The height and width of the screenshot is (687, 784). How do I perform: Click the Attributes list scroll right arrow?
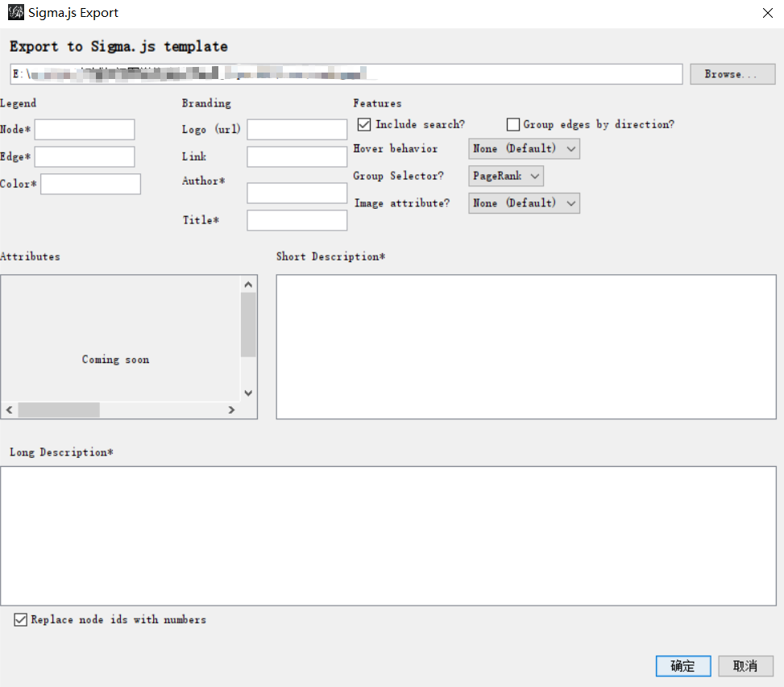click(x=231, y=410)
